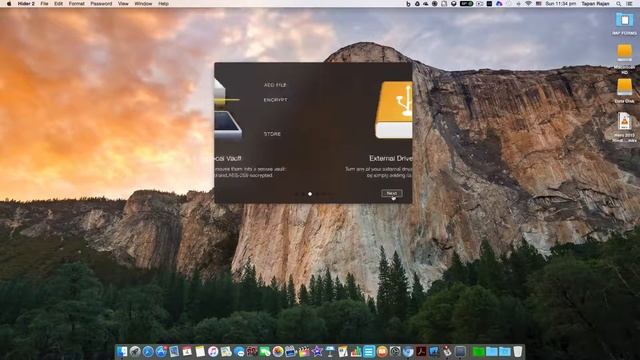Open the Password menu
The image size is (640, 360).
coord(101,3)
